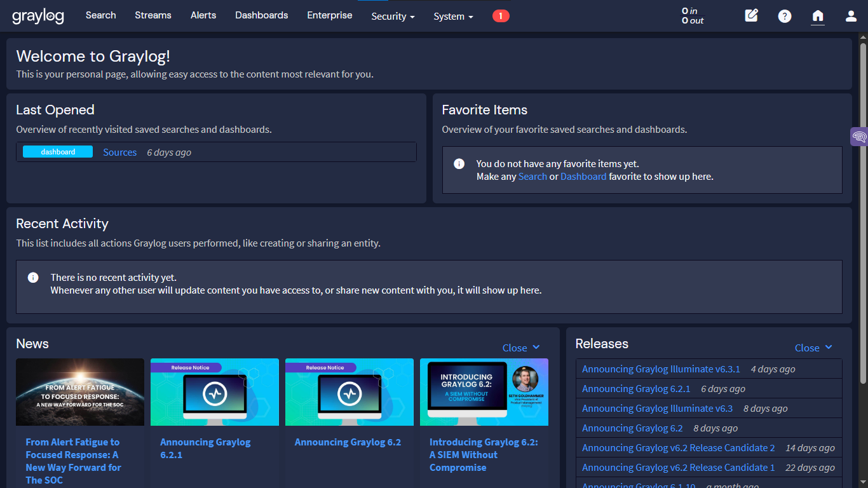Open the Announcing Graylog 6.2.1 news image
868x488 pixels.
pyautogui.click(x=215, y=392)
